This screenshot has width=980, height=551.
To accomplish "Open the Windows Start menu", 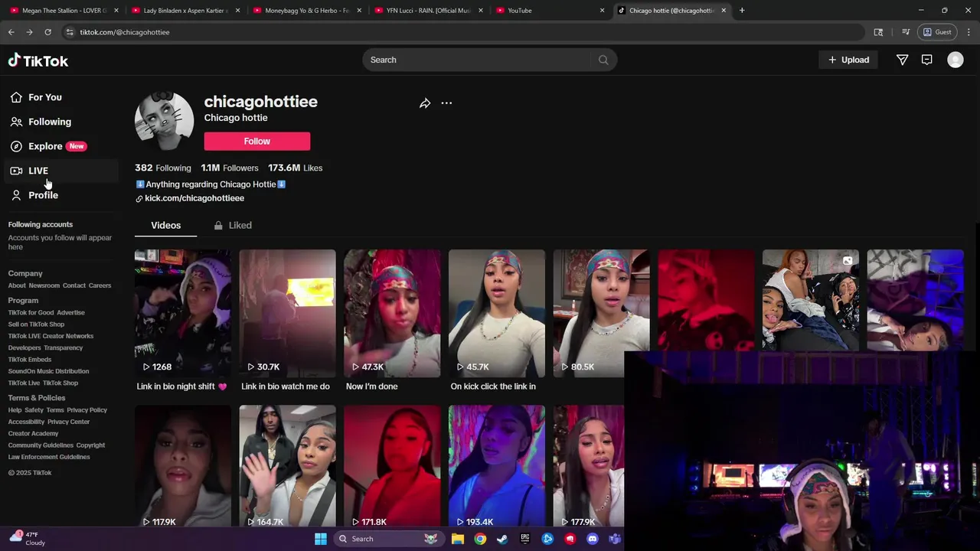I will 321,539.
